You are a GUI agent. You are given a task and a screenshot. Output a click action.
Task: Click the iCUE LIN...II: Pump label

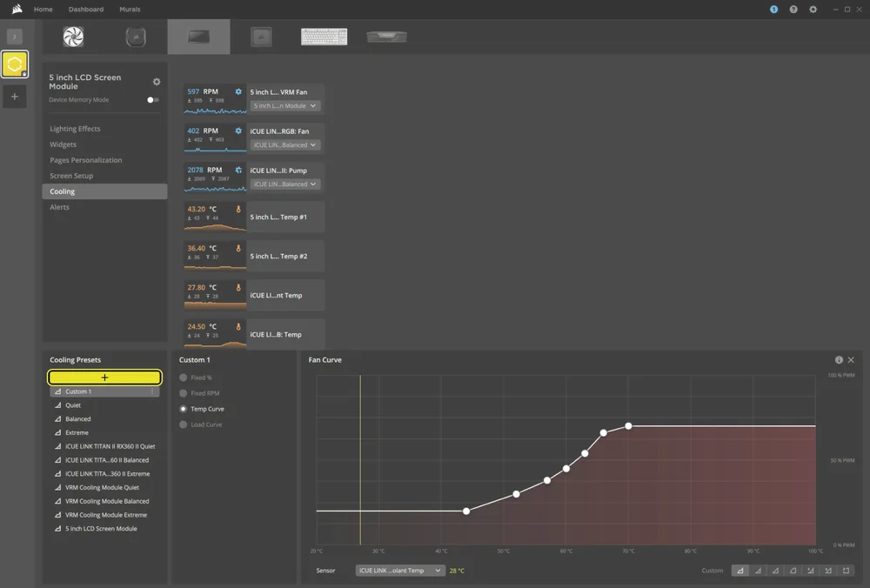pyautogui.click(x=278, y=170)
